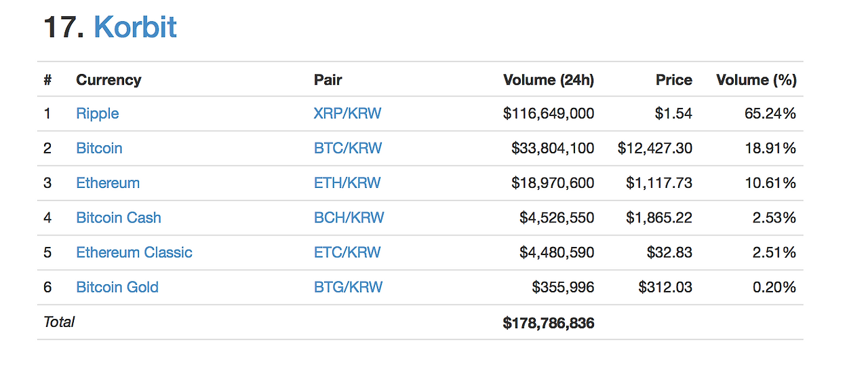Select the 2.53% volume share

pos(774,218)
